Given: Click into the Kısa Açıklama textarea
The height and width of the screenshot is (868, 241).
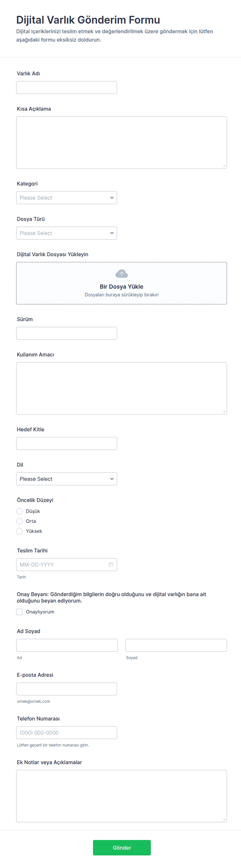Looking at the screenshot, I should point(121,143).
